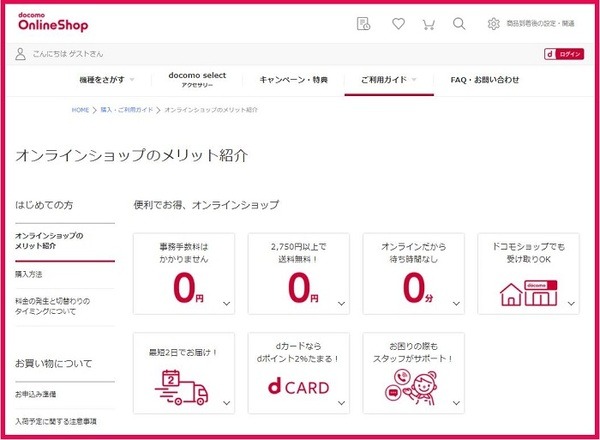This screenshot has width=600, height=440.
Task: Click オンラインショップのメリット紹介 breadcrumb text
Action: (x=211, y=110)
